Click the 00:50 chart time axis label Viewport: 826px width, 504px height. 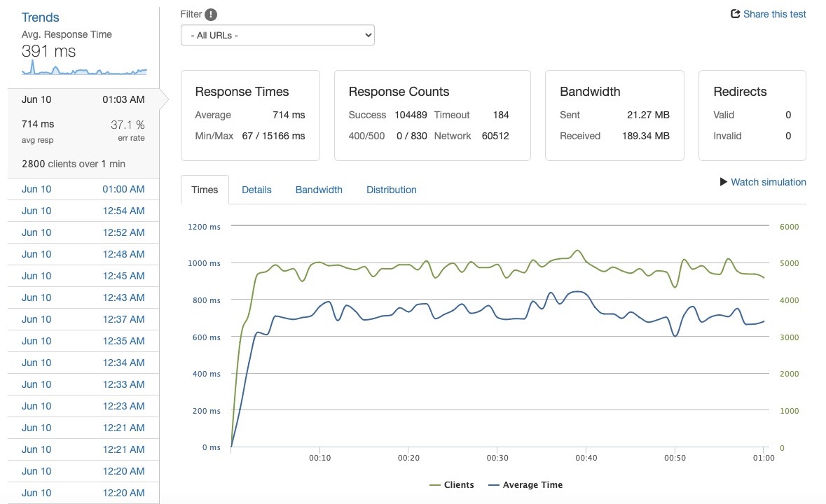pyautogui.click(x=675, y=458)
